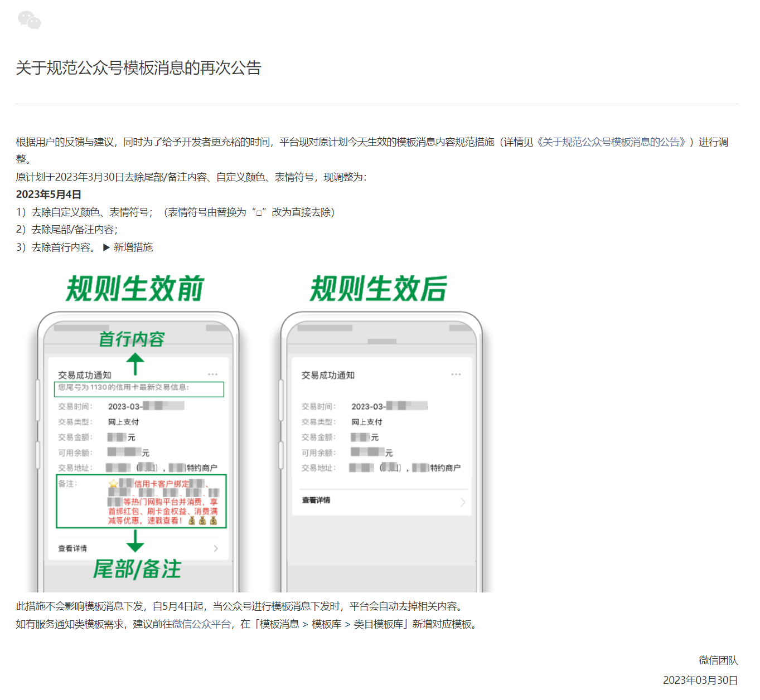760x700 pixels.
Task: Click the 您尾号为1130的信用卡 first line
Action: (x=124, y=387)
